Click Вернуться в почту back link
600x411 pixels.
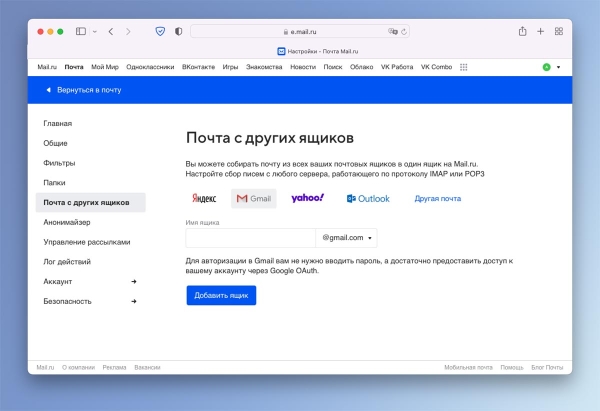pyautogui.click(x=83, y=90)
